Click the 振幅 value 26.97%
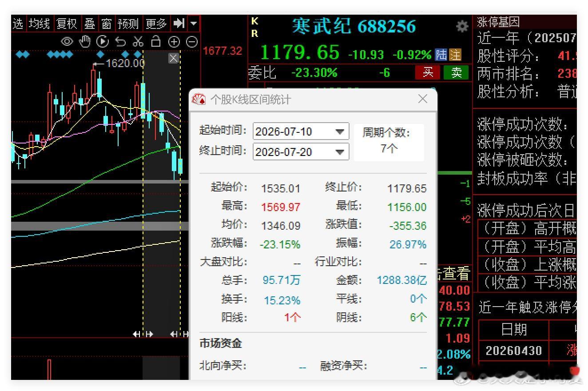 (x=408, y=244)
